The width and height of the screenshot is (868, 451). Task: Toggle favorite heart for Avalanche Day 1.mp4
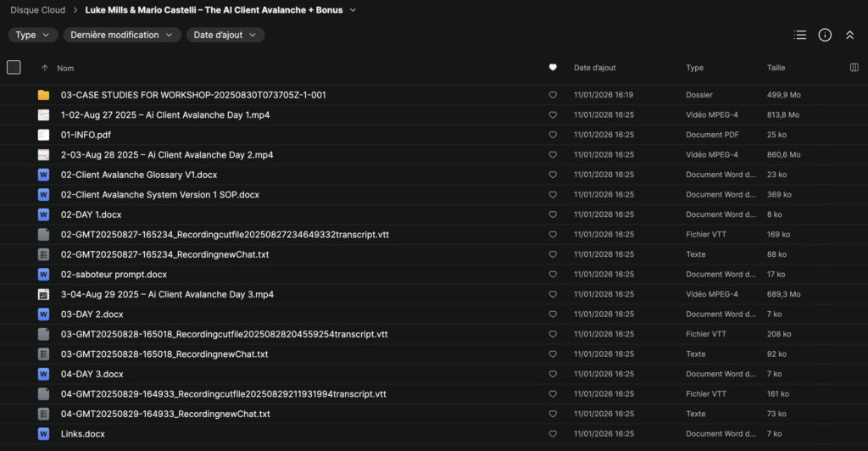tap(553, 115)
